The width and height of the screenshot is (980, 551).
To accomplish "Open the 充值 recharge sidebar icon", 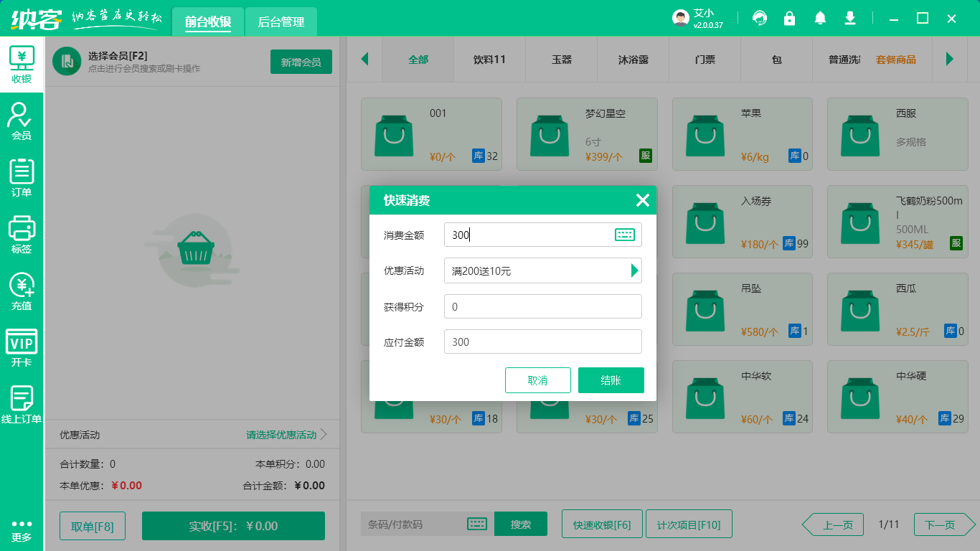I will click(22, 291).
